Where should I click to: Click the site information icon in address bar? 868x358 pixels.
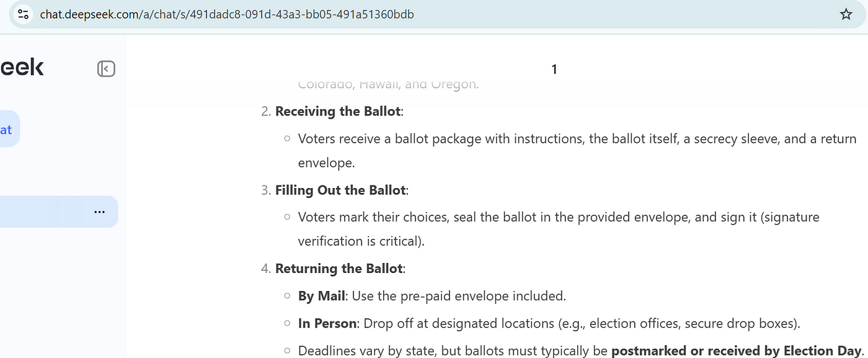23,14
